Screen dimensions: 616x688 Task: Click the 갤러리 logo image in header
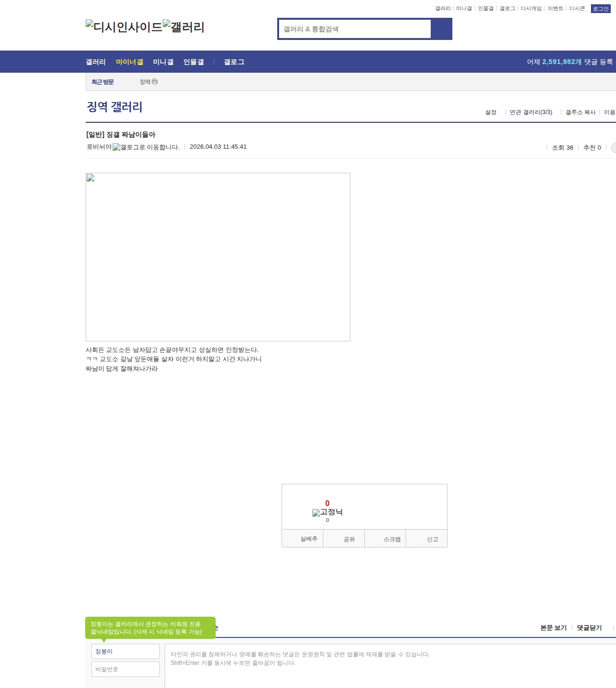[x=183, y=27]
